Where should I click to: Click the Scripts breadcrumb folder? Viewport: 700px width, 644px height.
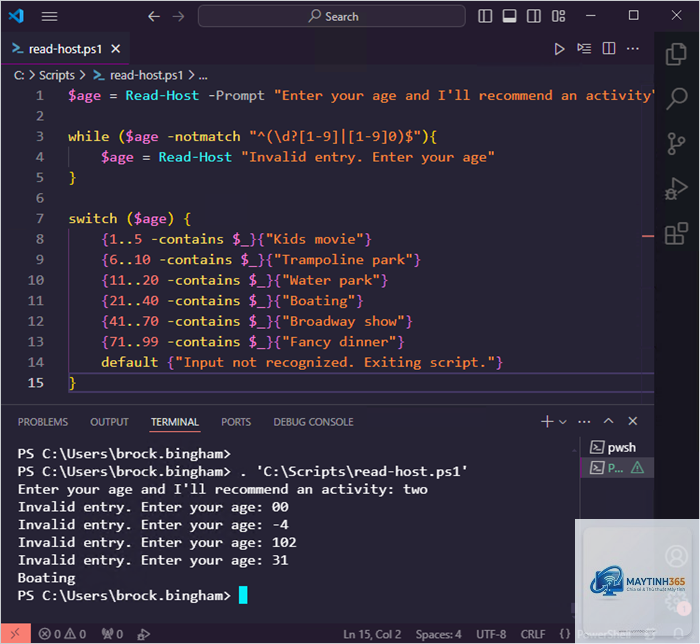(x=57, y=75)
